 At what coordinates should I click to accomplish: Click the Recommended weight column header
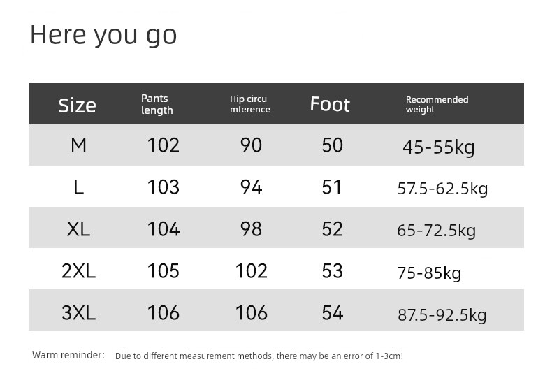coord(437,104)
